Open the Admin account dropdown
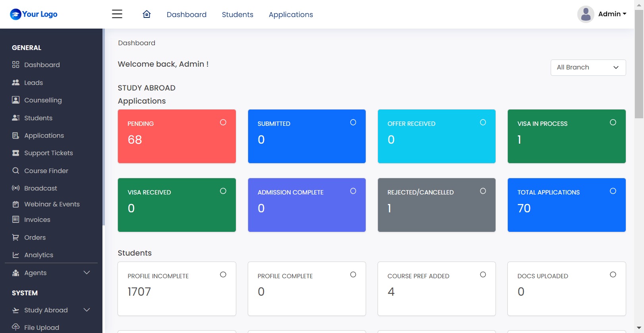The height and width of the screenshot is (333, 644). (x=612, y=14)
